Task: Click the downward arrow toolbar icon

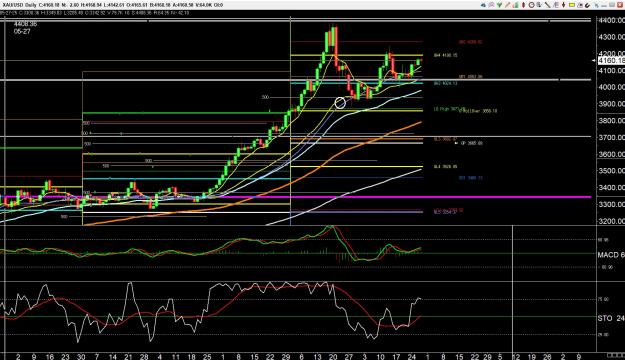Action: pyautogui.click(x=564, y=5)
